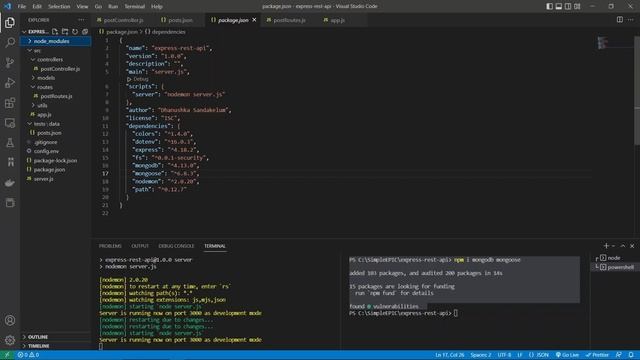640x360 pixels.
Task: Collapse all folders in explorer
Action: (x=85, y=31)
